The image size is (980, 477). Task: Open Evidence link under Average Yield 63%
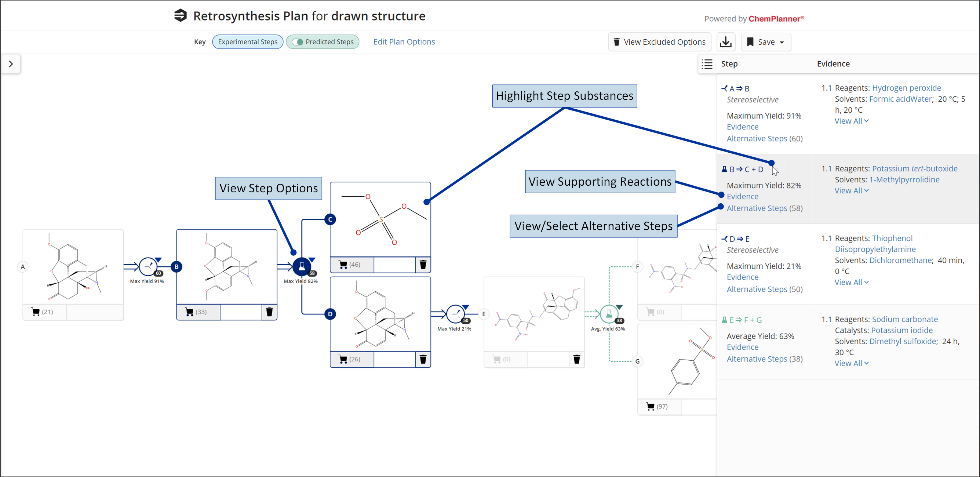tap(742, 347)
